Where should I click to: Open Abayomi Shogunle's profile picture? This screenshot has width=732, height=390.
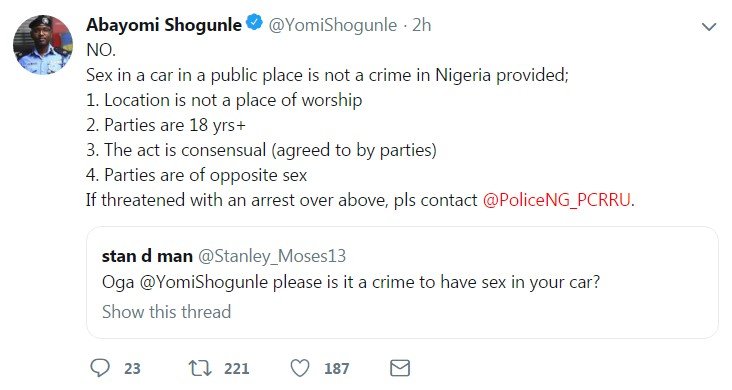point(43,45)
